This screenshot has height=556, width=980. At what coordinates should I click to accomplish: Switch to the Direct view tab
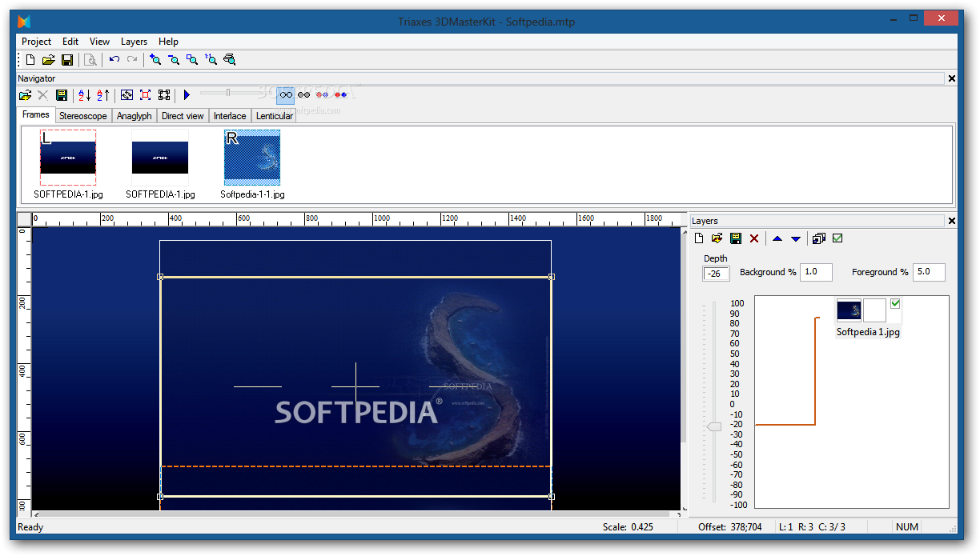pyautogui.click(x=183, y=116)
